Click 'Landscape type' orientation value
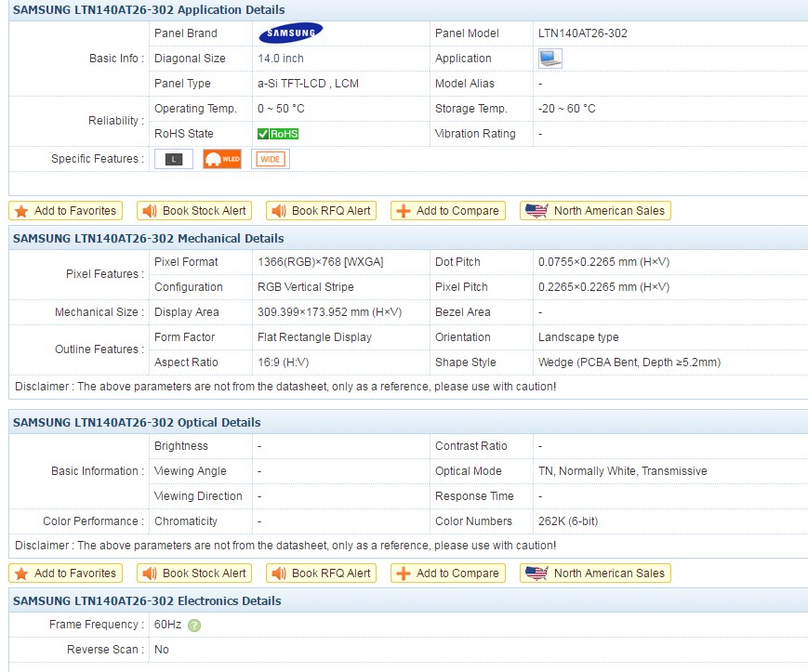The height and width of the screenshot is (672, 808). [x=578, y=337]
